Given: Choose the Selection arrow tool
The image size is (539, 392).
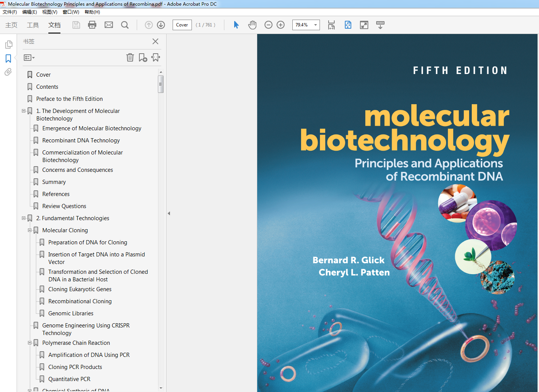Looking at the screenshot, I should pos(236,25).
